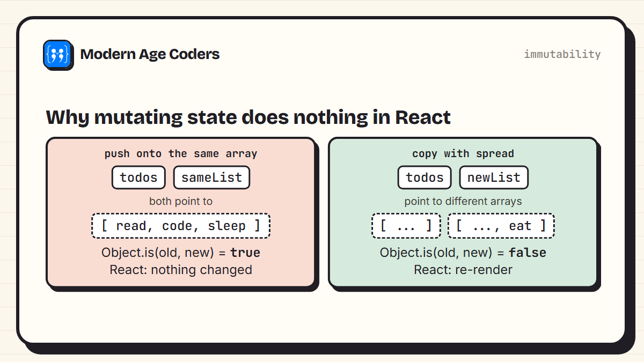Screen dimensions: 644x362
Task: Click the dashed "[ read, code, sleep ]" array box
Action: (181, 226)
